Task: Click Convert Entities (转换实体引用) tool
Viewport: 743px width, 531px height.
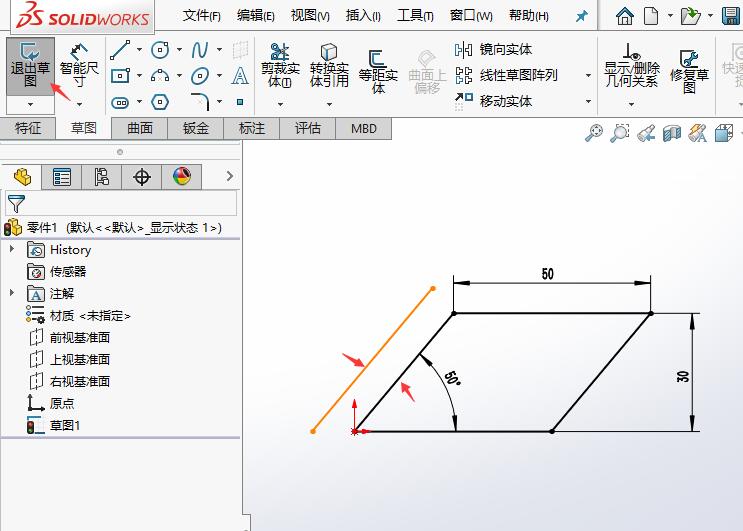Action: 329,65
